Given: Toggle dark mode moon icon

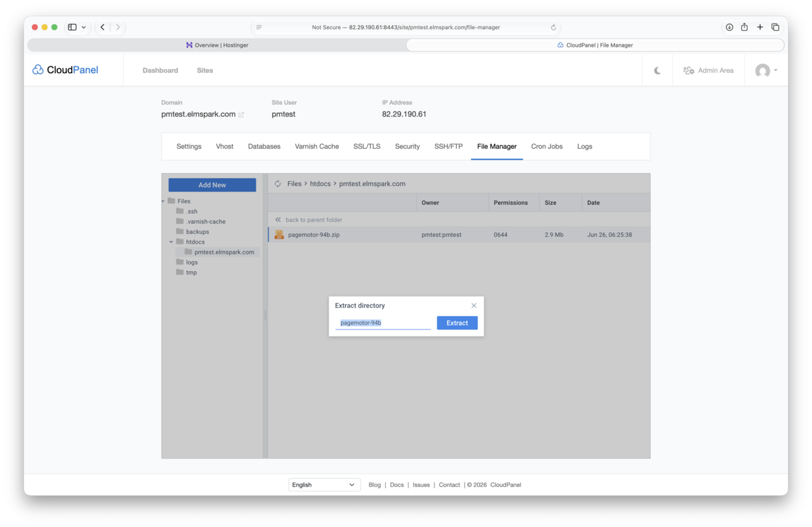Looking at the screenshot, I should coord(657,70).
